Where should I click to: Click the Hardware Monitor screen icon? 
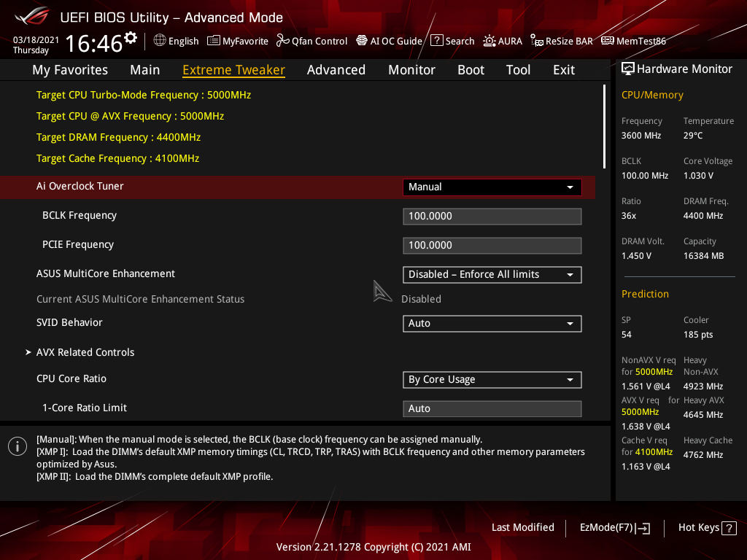click(628, 69)
